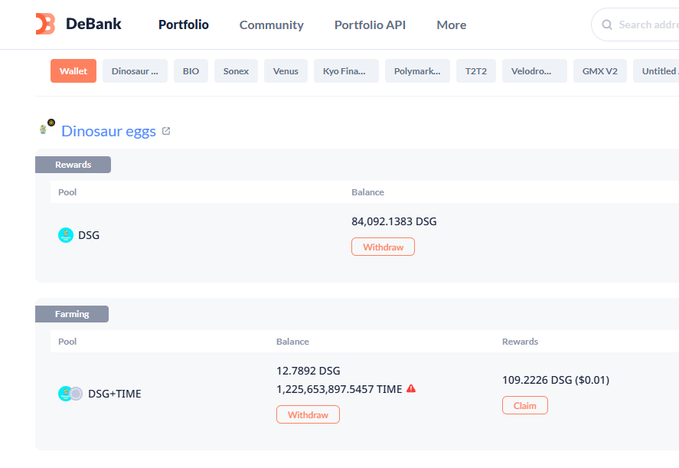Click the Pool header in Rewards table
This screenshot has width=679, height=468.
click(68, 192)
